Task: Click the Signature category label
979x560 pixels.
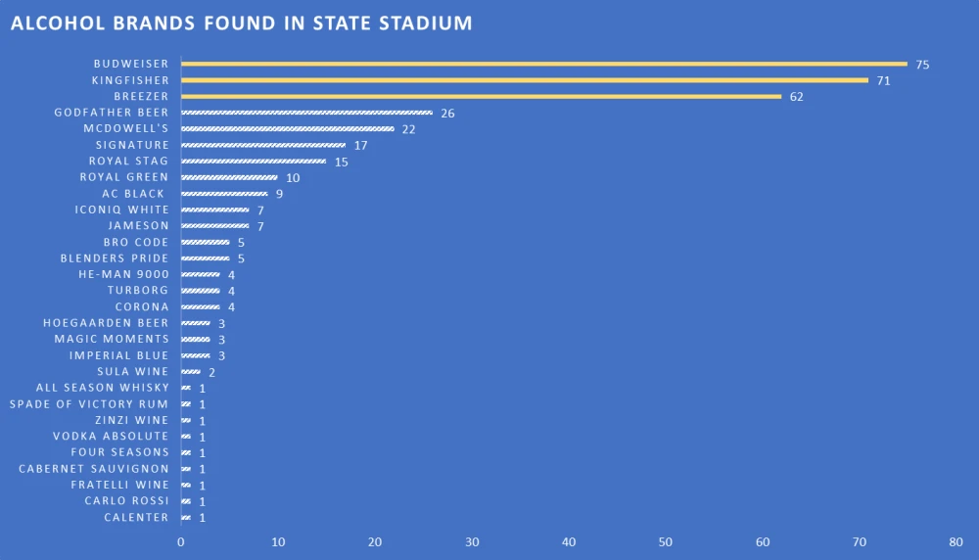Action: click(x=132, y=145)
